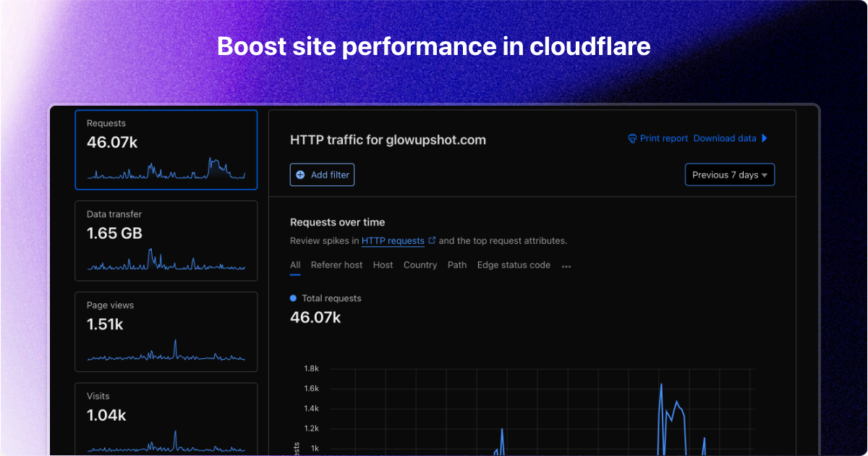Screen dimensions: 868x456
Task: Select the Page views metric card
Action: pyautogui.click(x=166, y=332)
